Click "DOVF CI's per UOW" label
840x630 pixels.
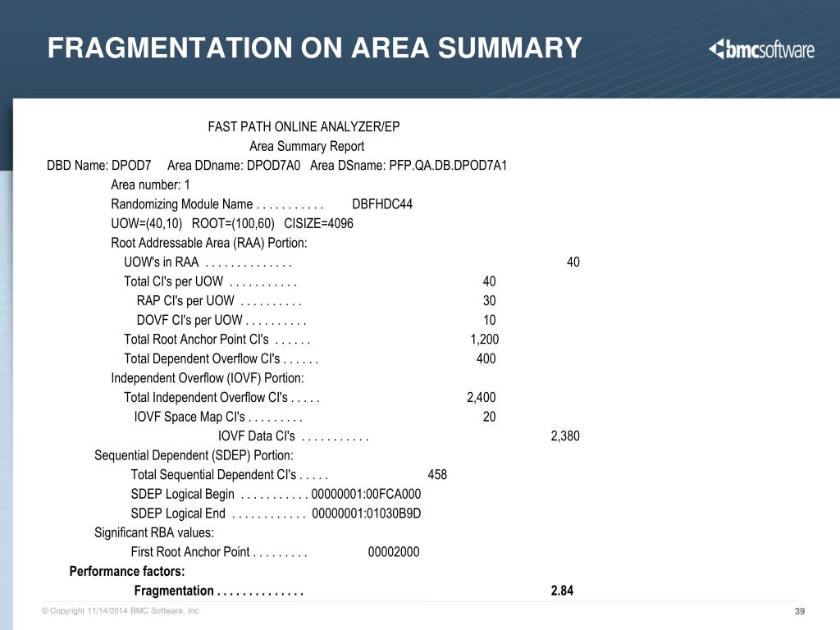tap(189, 320)
